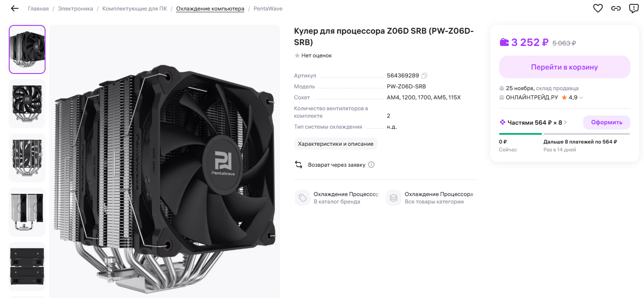Click Перейти в корзину button
This screenshot has height=298, width=644.
tap(564, 67)
